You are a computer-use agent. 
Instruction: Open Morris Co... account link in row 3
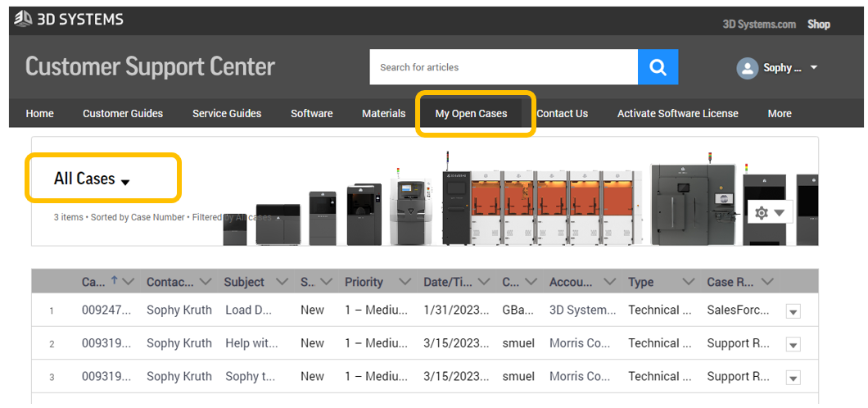580,376
